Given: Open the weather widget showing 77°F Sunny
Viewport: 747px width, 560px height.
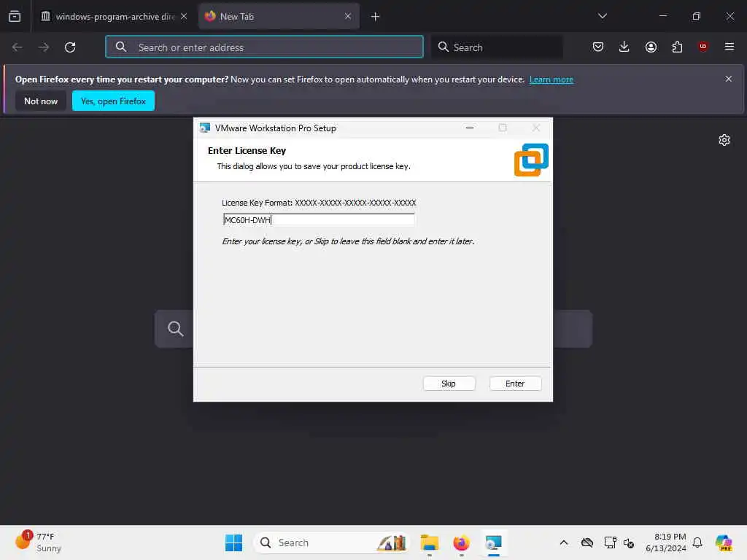Looking at the screenshot, I should click(39, 542).
